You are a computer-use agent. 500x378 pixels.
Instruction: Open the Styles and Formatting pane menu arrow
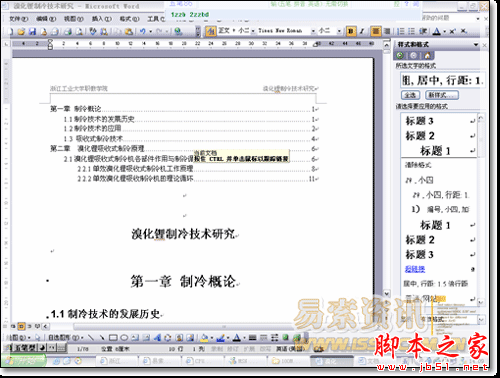point(476,44)
